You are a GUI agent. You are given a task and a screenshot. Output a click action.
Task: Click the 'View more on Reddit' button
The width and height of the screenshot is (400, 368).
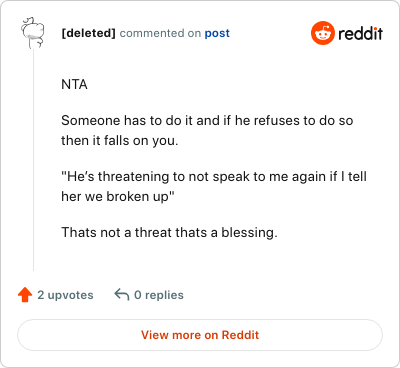coord(200,335)
